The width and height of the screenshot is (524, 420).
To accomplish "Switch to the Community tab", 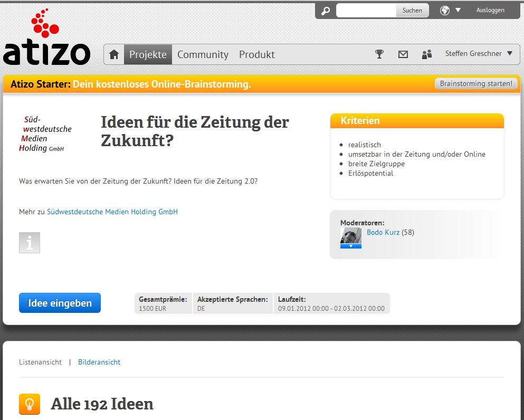I will [203, 54].
